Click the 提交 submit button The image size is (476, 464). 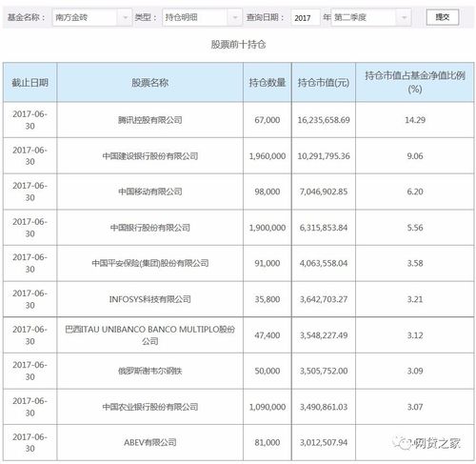443,17
